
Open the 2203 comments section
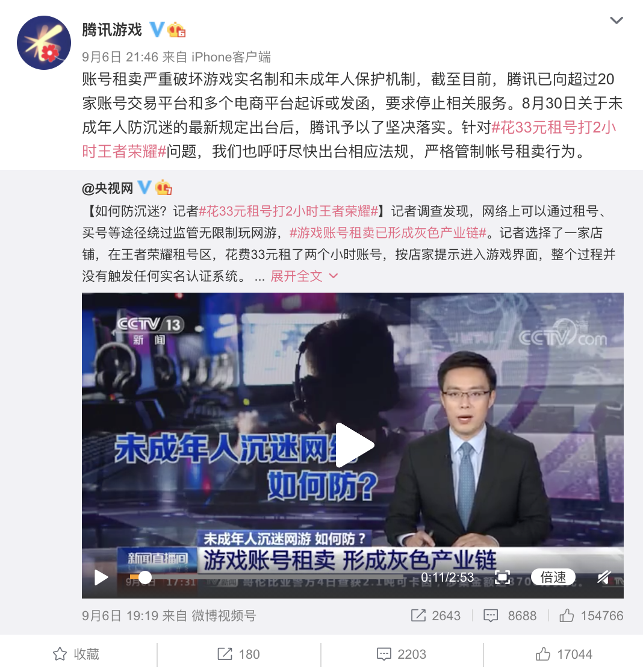point(402,654)
